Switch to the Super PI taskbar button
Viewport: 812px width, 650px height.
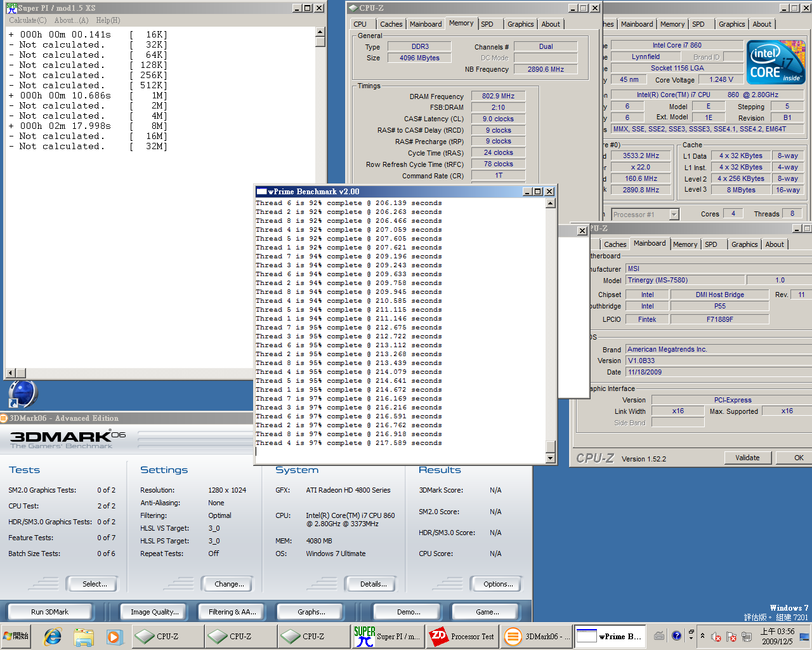click(x=387, y=636)
